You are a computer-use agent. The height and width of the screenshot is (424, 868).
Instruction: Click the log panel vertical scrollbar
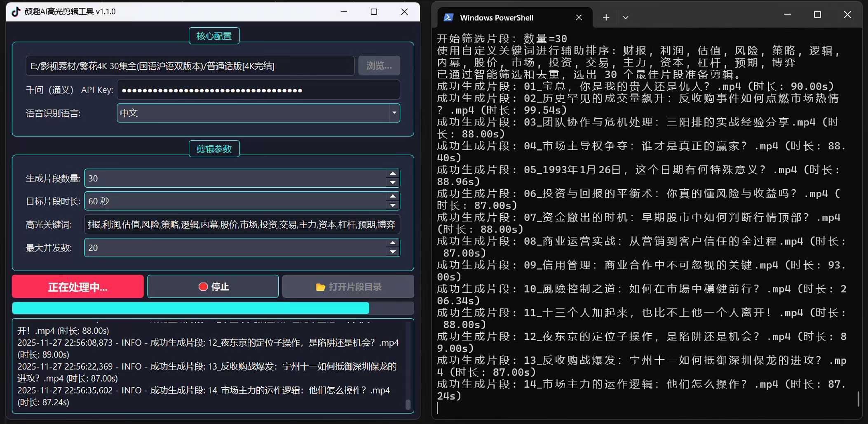click(408, 365)
